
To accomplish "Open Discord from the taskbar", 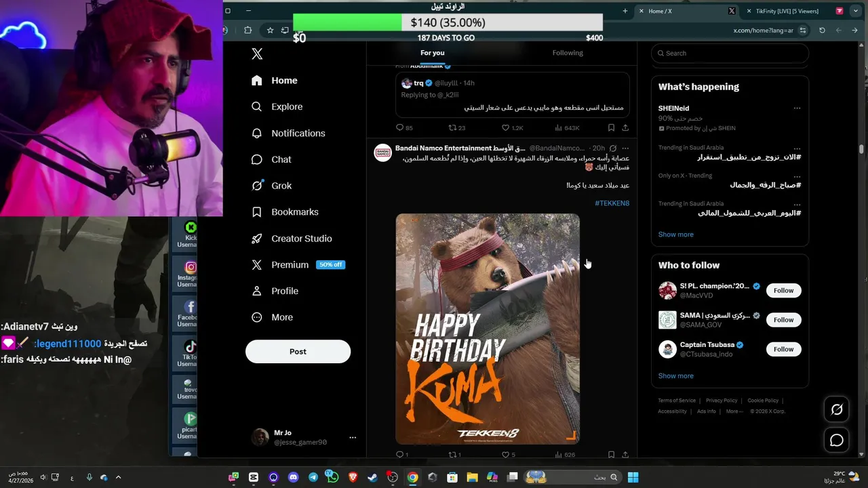I will click(293, 478).
